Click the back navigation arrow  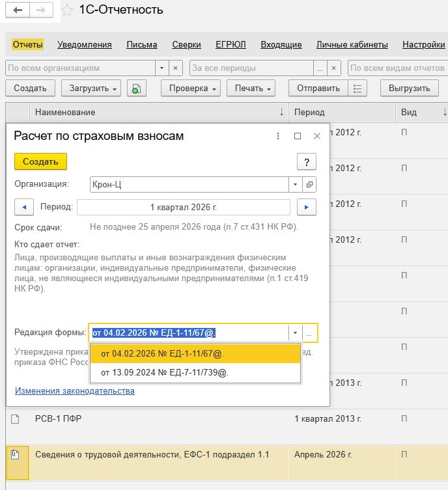(x=18, y=10)
